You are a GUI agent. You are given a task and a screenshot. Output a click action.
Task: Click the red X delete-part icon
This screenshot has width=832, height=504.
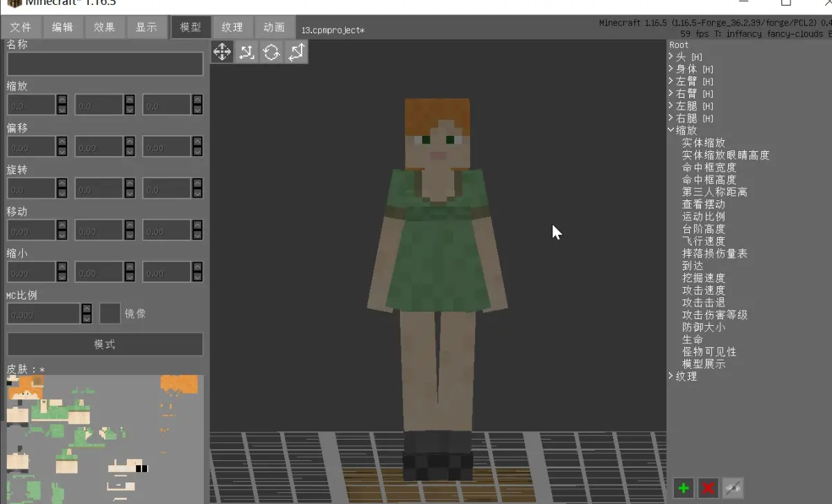[x=708, y=488]
